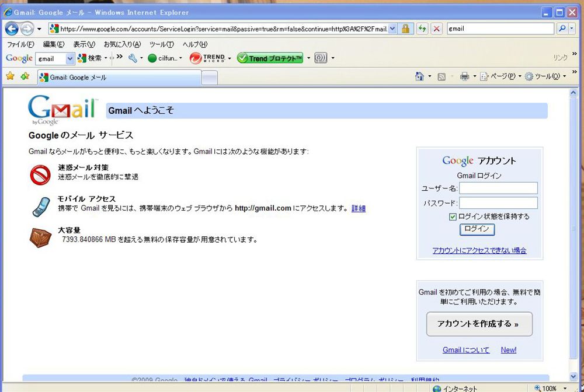Screen dimensions: 584x392
Task: Click the パスワード password field
Action: 498,203
